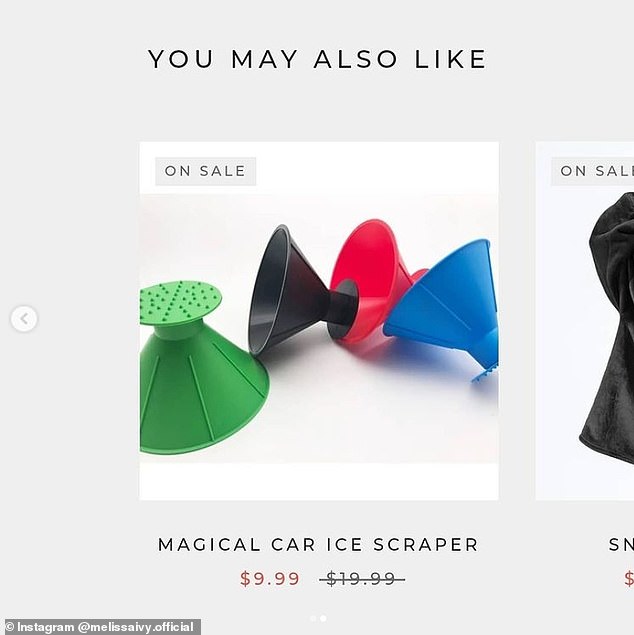This screenshot has height=635, width=634.
Task: Click the Instagram @melissaivy.official credit
Action: pos(100,627)
